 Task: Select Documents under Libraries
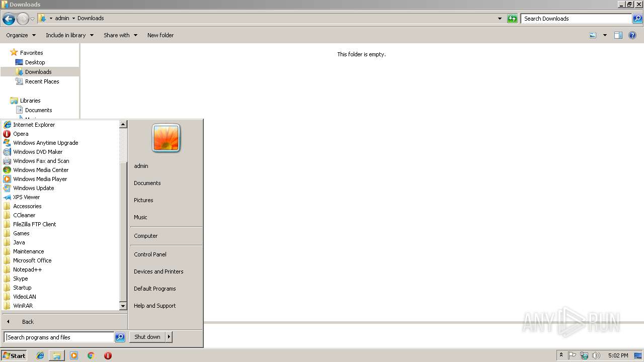[x=38, y=110]
